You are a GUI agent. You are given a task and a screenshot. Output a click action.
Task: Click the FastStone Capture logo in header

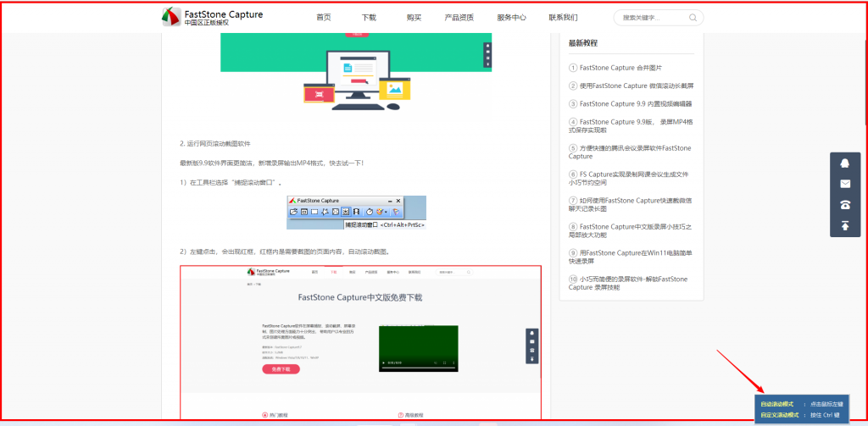(x=212, y=17)
